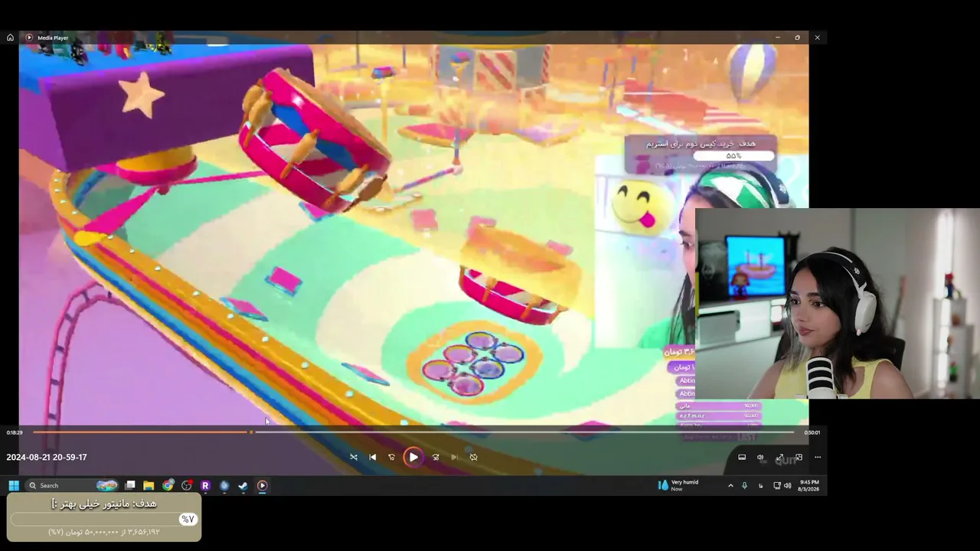Open Google Chrome from the taskbar
980x551 pixels.
click(x=168, y=485)
